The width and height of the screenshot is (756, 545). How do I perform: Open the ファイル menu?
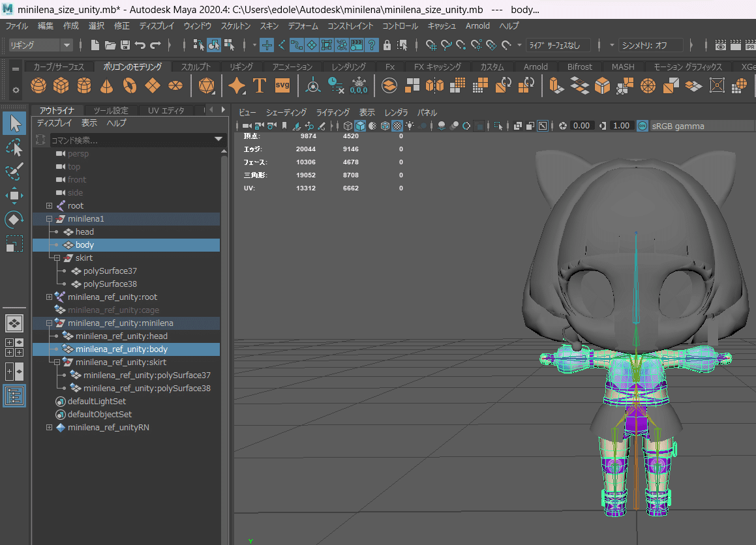[x=17, y=26]
